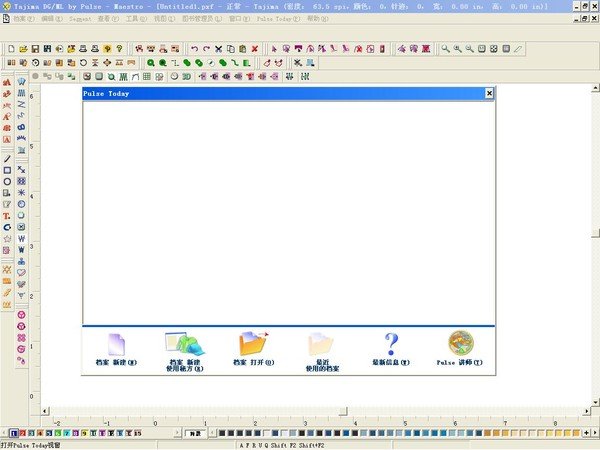This screenshot has height=450, width=600.
Task: Click 最新信息(W) question mark button
Action: tap(391, 349)
